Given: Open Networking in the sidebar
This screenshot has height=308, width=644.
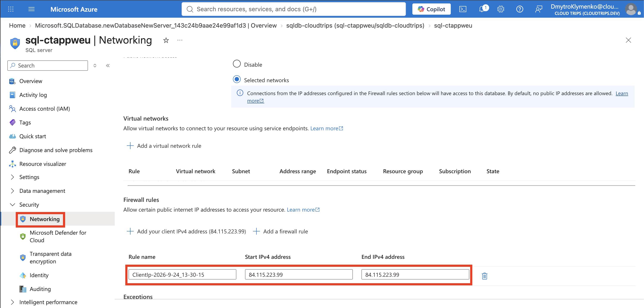Looking at the screenshot, I should (45, 219).
